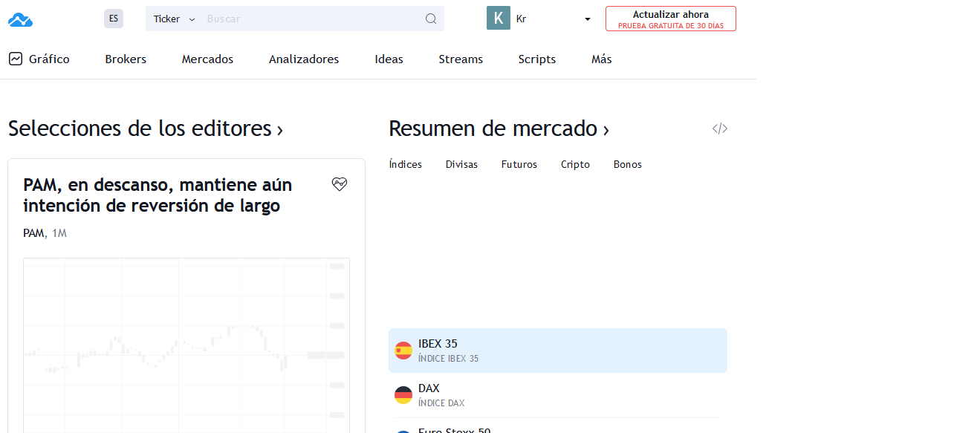Click the K user avatar
Image resolution: width=980 pixels, height=433 pixels.
[499, 18]
